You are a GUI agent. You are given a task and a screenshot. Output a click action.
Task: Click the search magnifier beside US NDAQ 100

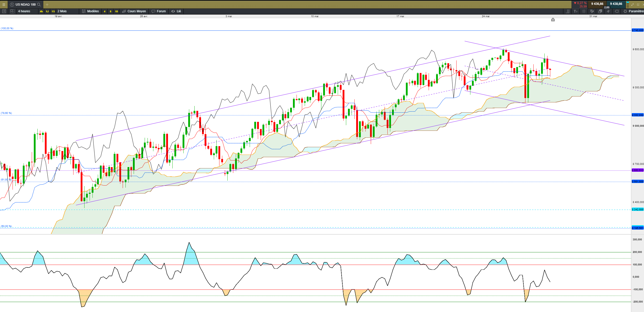click(x=39, y=4)
